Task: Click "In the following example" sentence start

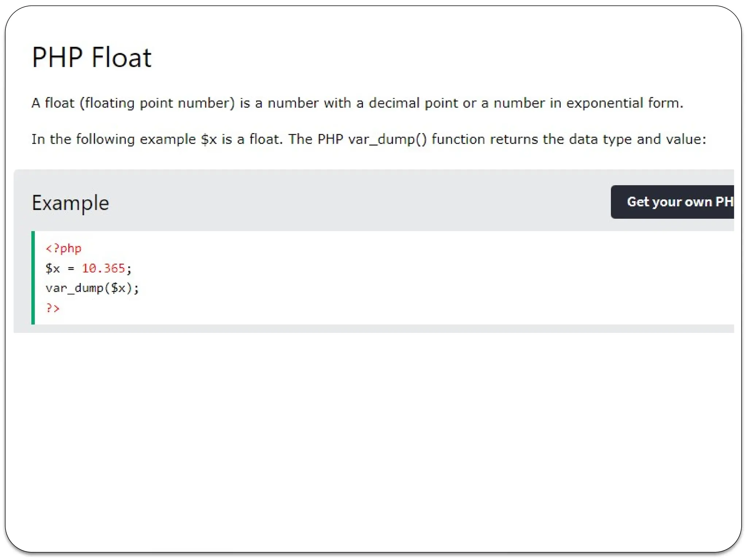Action: tap(113, 139)
